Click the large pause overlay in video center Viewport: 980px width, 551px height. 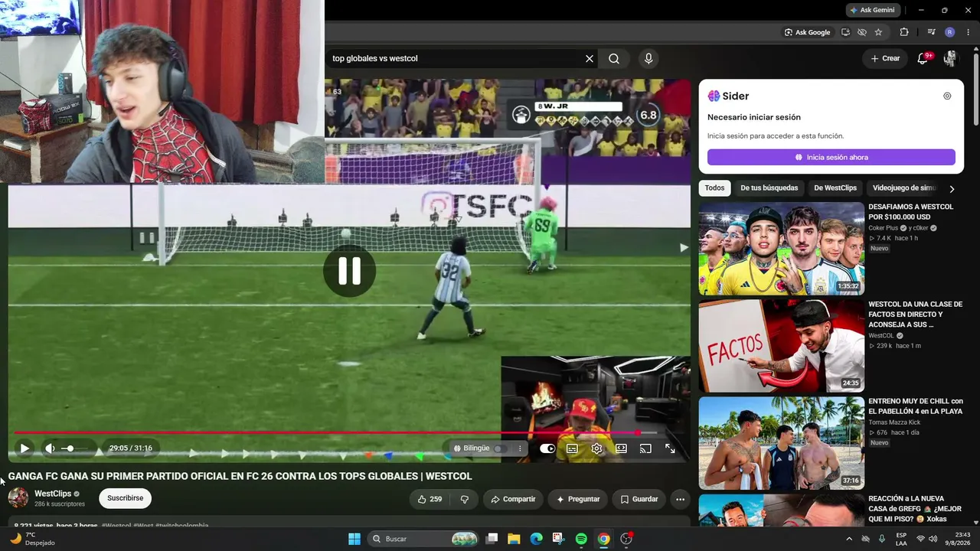[x=349, y=271]
